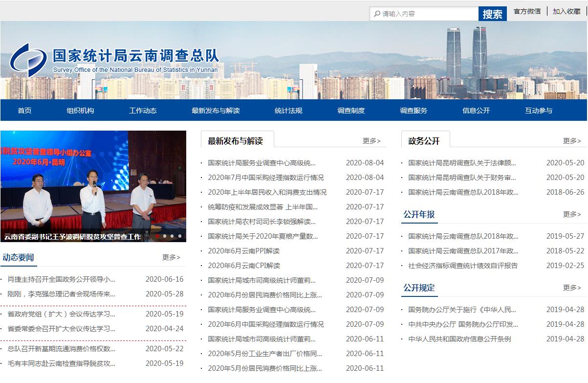Expand more under 最新发布与解读 section
Screen dimensions: 588x383
(x=371, y=141)
